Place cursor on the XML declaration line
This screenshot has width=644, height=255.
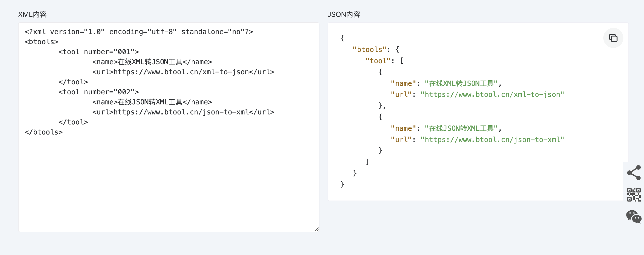(x=139, y=32)
